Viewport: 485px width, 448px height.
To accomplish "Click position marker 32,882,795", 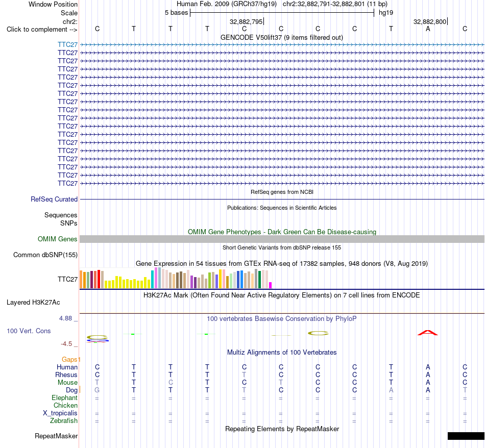I will (246, 21).
